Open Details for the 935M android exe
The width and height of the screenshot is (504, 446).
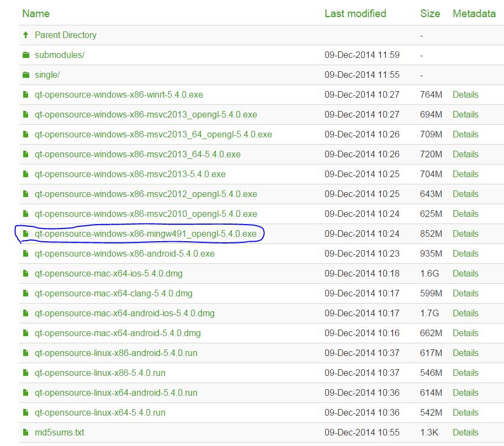click(465, 254)
